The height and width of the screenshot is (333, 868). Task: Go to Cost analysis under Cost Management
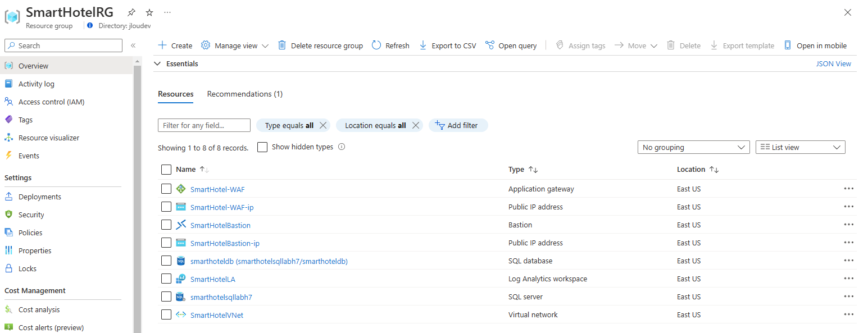coord(67,309)
